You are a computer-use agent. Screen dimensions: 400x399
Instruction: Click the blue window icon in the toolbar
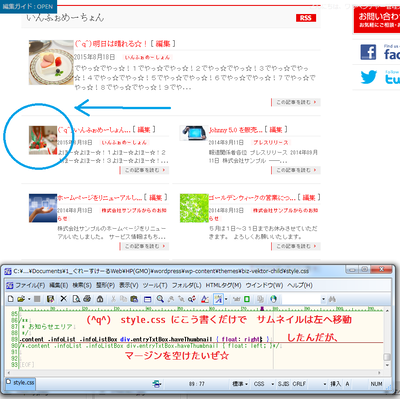[147, 299]
